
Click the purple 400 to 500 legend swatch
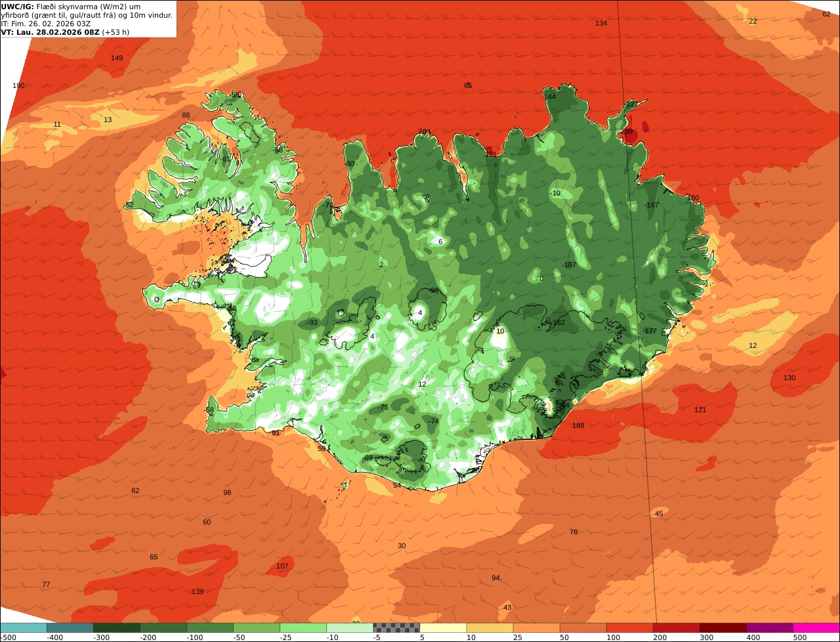pos(769,628)
